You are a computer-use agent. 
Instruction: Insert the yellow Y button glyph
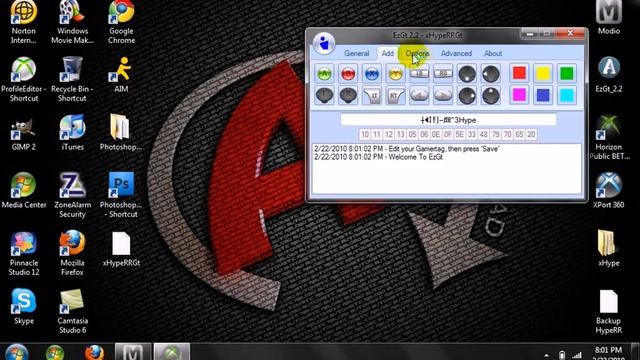pyautogui.click(x=396, y=74)
